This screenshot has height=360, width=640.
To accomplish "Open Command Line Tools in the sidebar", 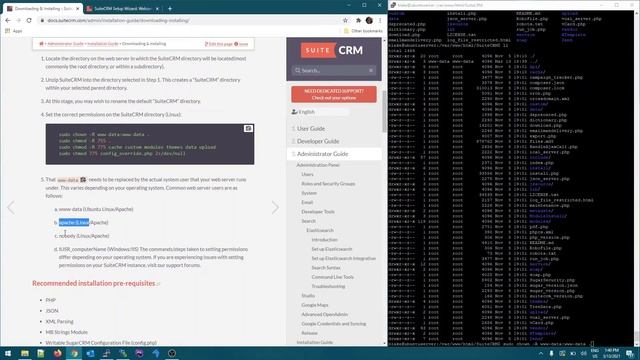I will 333,277.
